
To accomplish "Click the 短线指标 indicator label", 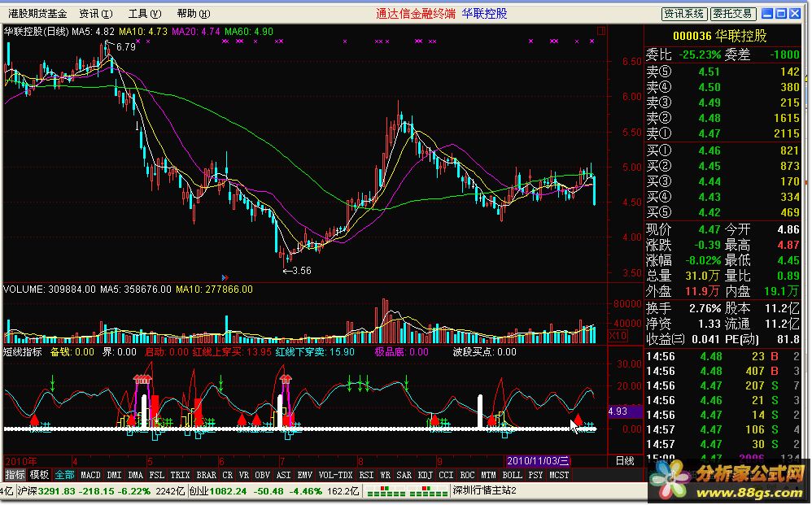I will click(x=23, y=352).
